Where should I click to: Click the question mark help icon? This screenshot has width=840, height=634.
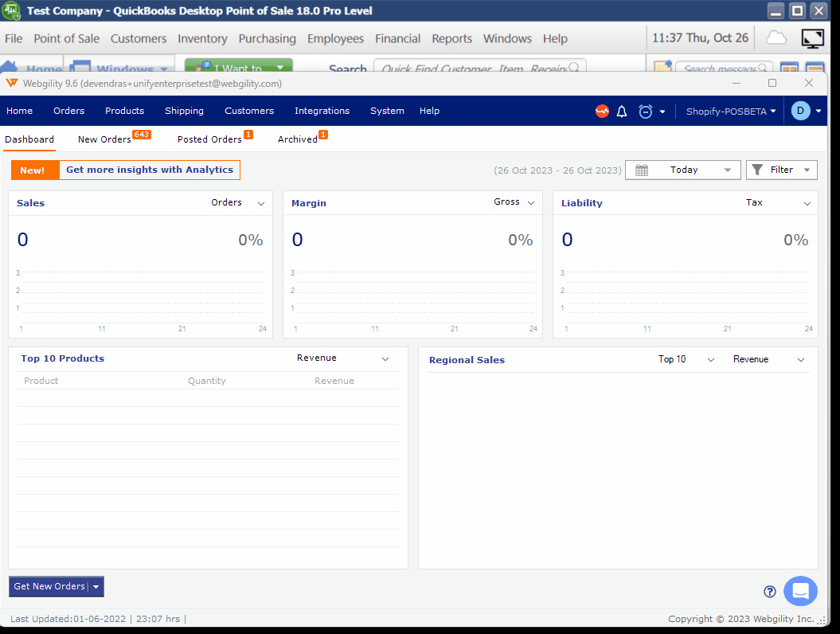pyautogui.click(x=770, y=591)
